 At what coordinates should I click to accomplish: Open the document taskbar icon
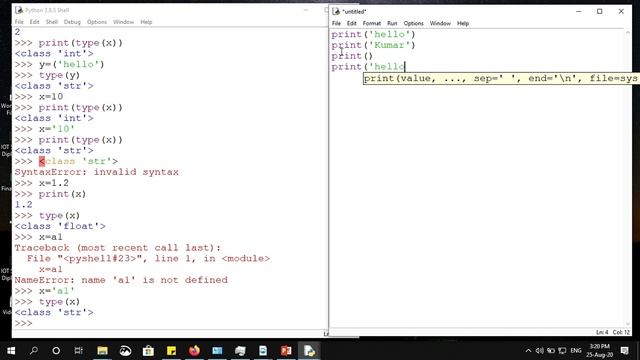click(x=263, y=351)
